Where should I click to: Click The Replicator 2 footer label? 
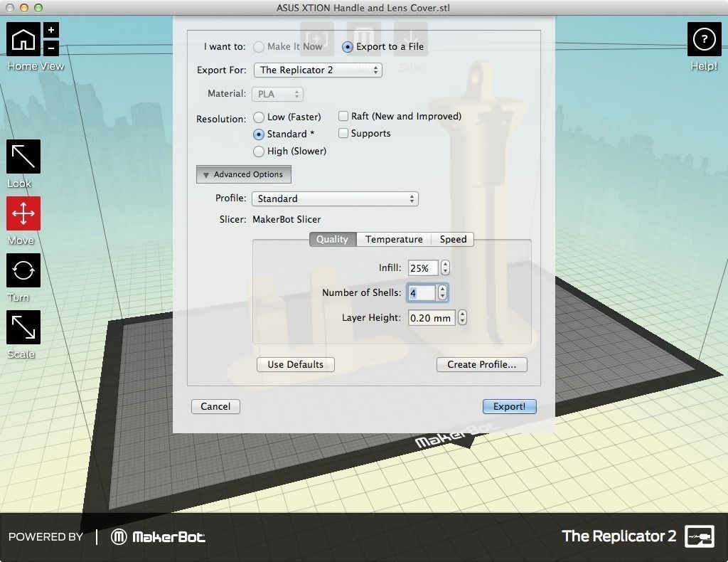(x=619, y=536)
